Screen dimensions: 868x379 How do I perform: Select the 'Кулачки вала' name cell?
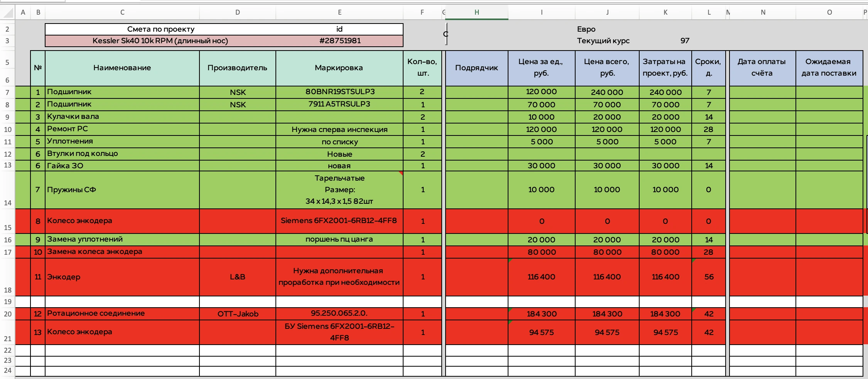[122, 117]
